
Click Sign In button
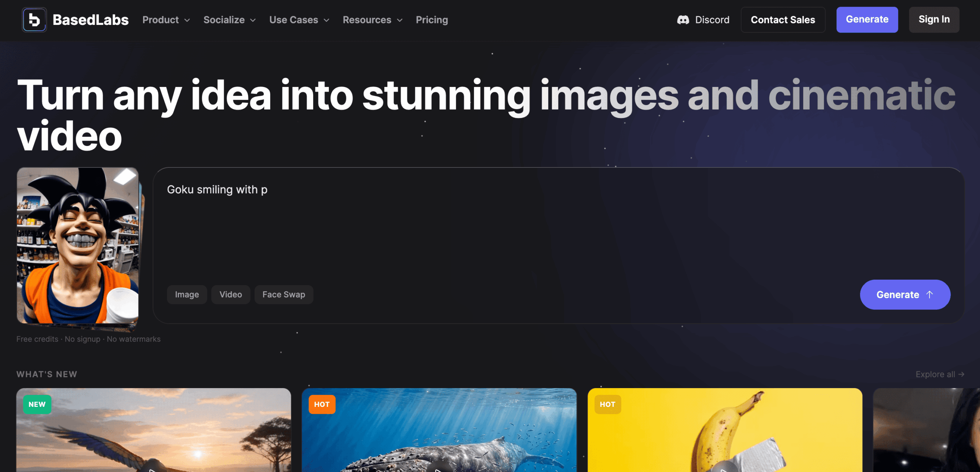coord(934,20)
